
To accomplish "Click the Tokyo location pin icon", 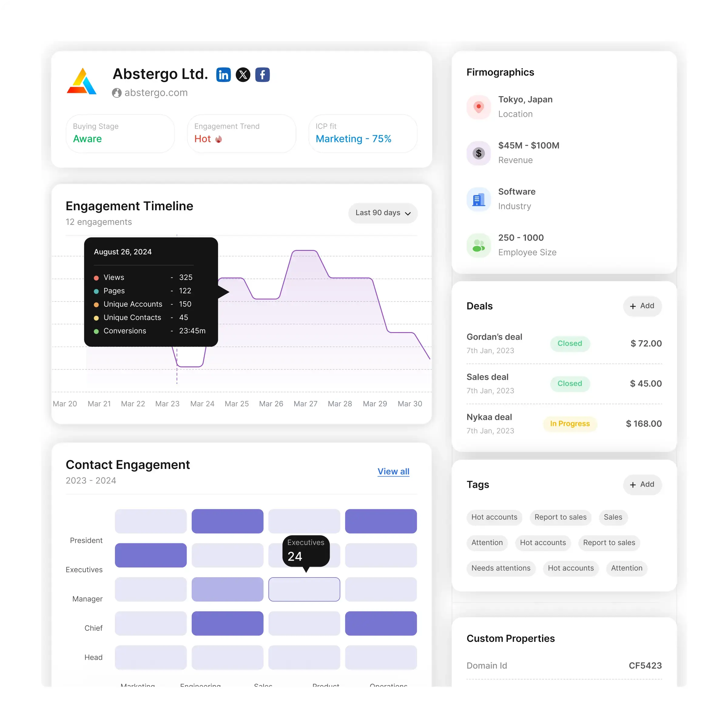I will [x=479, y=107].
